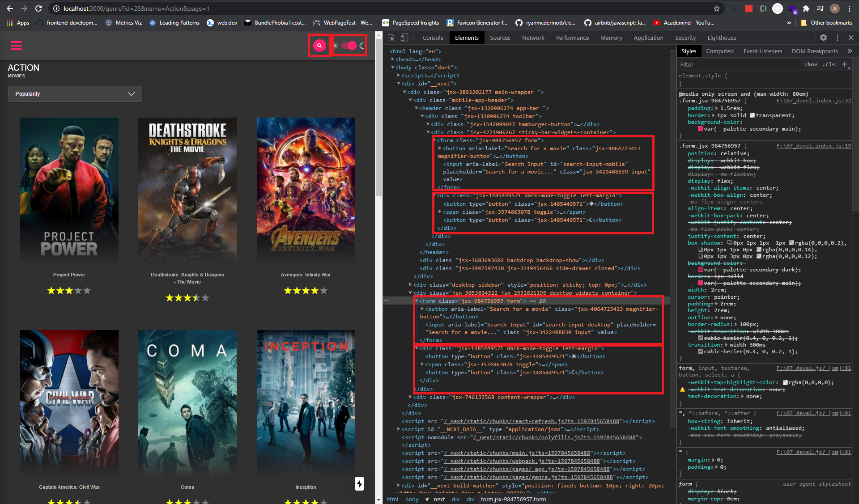
Task: Click the address bar URL
Action: 136,8
